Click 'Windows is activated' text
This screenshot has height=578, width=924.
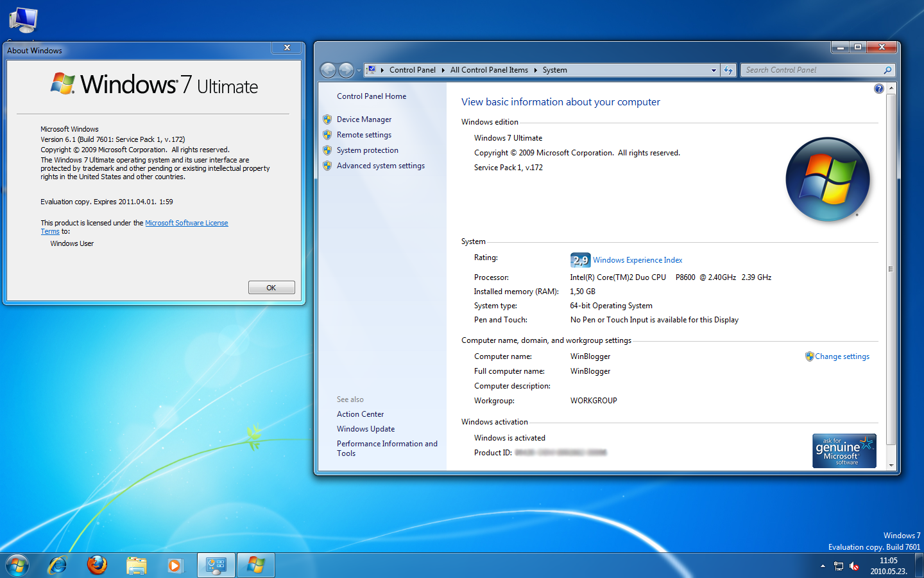(509, 438)
